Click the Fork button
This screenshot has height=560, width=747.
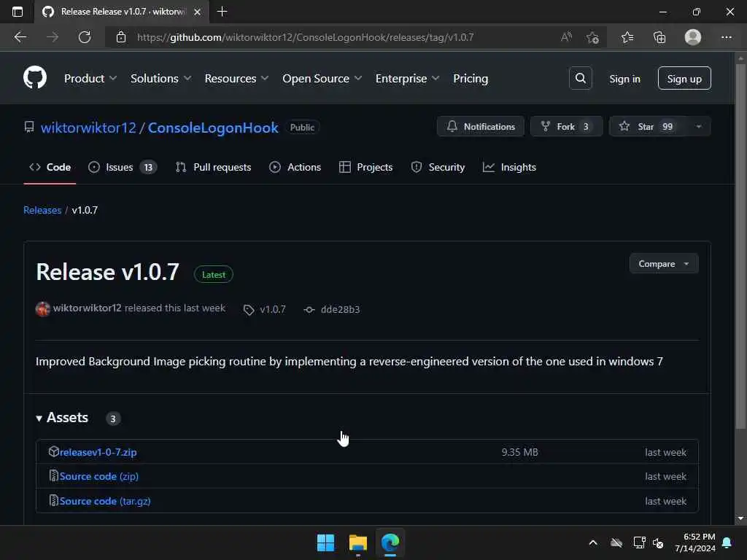[x=566, y=127]
